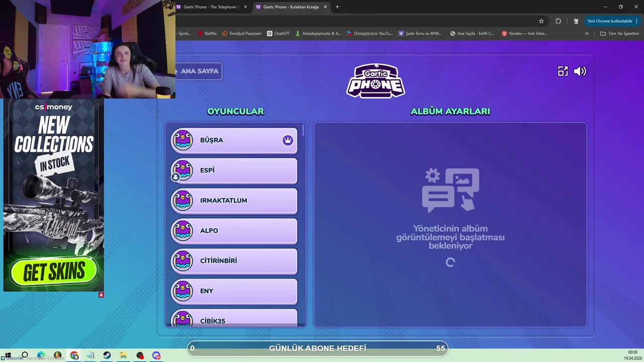Select the ESPİ player row

234,170
